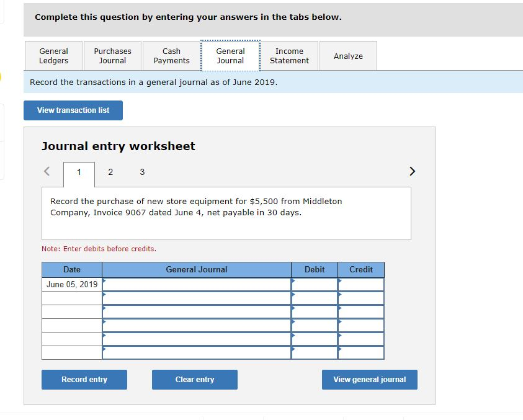The image size is (523, 420).
Task: Select the active General Journal tab
Action: click(x=230, y=55)
